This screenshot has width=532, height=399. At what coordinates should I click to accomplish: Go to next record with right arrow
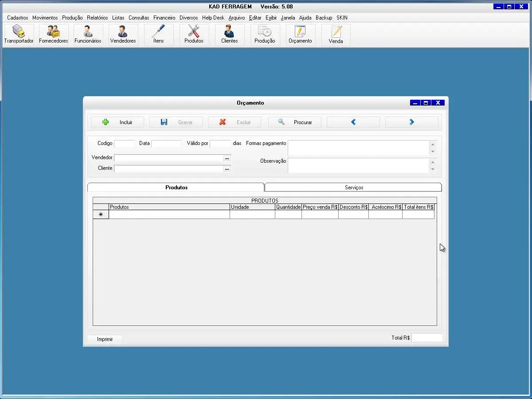pyautogui.click(x=412, y=122)
